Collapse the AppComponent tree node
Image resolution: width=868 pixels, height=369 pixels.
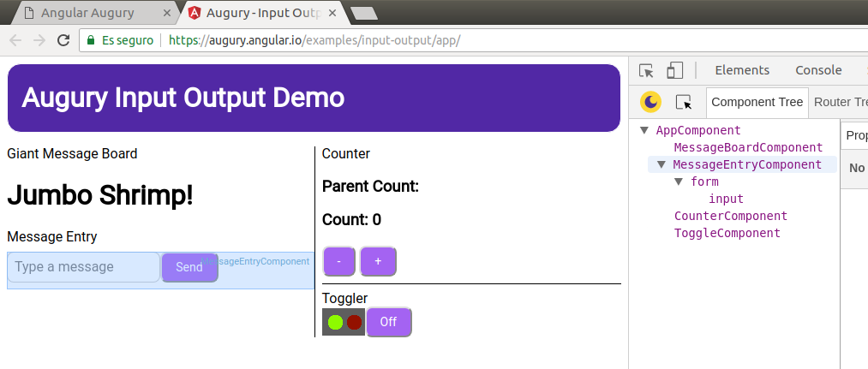click(x=644, y=131)
